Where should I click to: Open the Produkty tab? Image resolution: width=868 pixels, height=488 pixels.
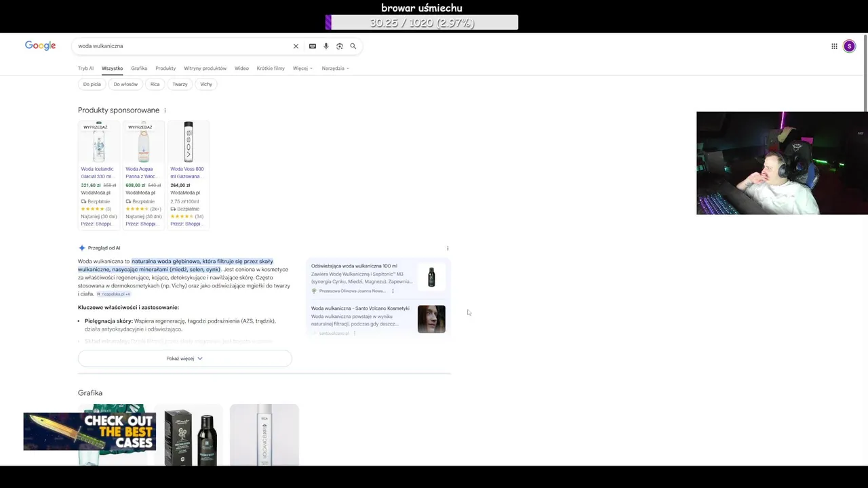coord(165,68)
